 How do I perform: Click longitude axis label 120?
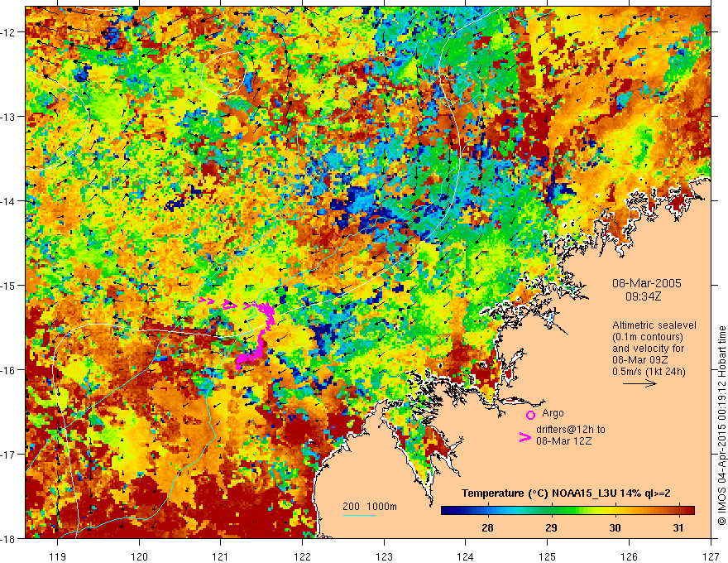139,556
